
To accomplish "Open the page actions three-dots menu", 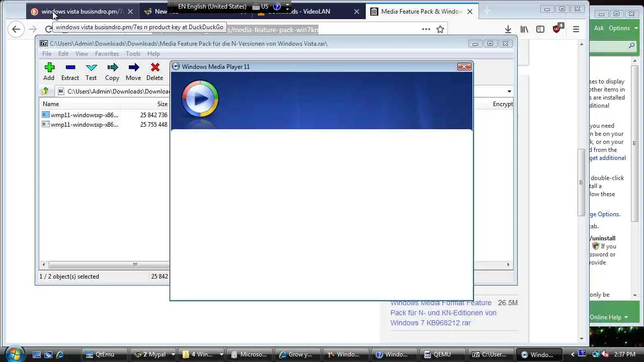I will [426, 29].
